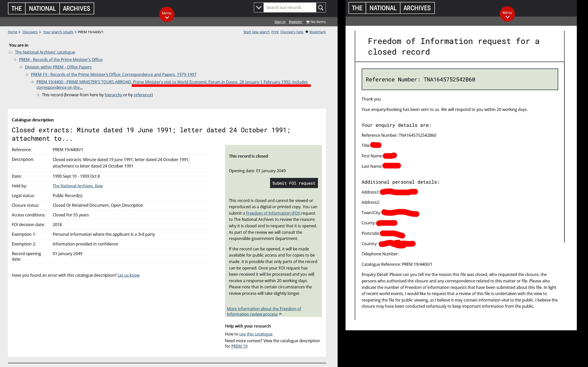Click the search magnifier icon in header
This screenshot has height=367, width=588.
(x=321, y=7)
